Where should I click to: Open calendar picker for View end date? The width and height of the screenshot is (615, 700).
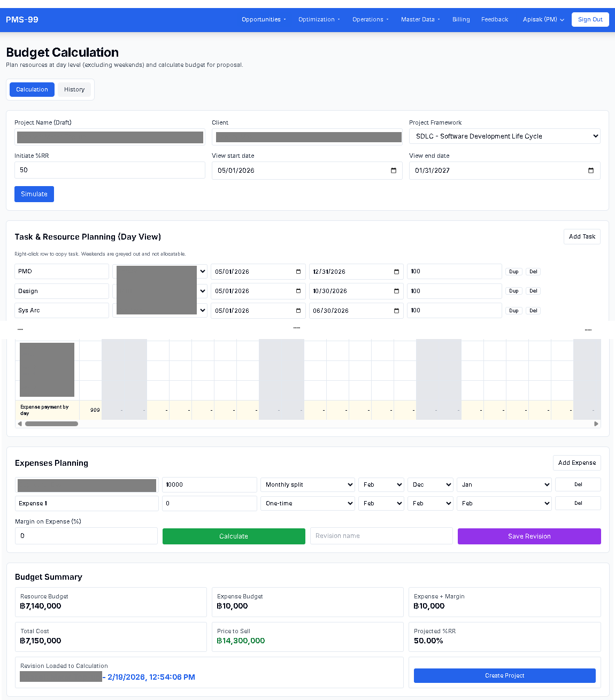[591, 171]
